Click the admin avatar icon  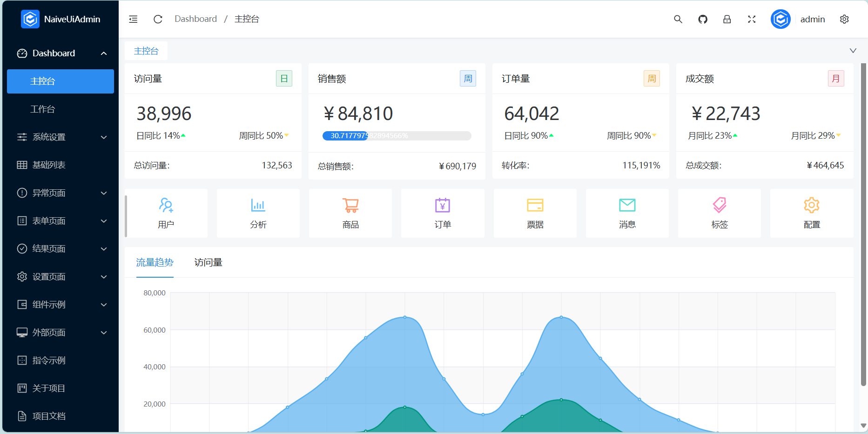(781, 19)
